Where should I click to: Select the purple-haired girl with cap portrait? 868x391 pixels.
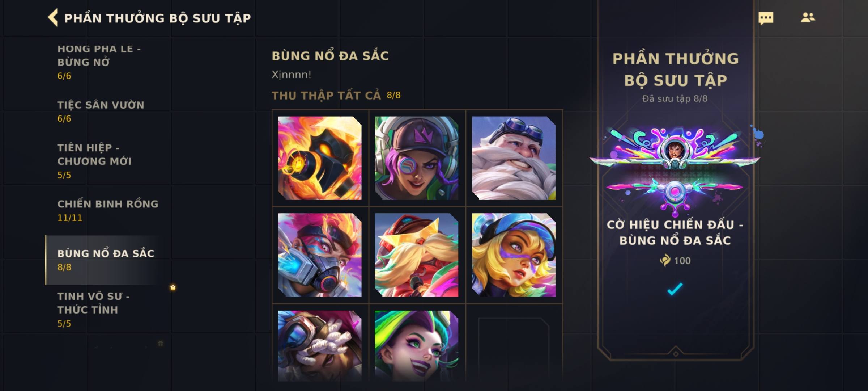pyautogui.click(x=417, y=158)
